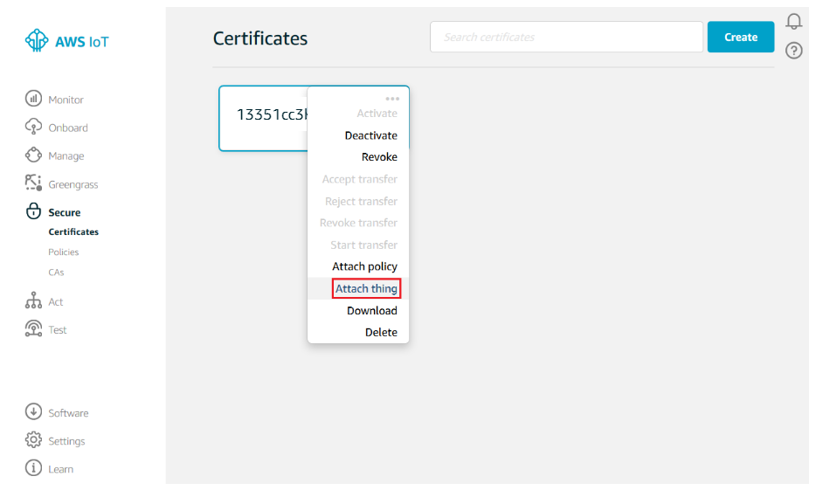Collapse the Secure section in sidebar
This screenshot has width=823, height=504.
64,212
